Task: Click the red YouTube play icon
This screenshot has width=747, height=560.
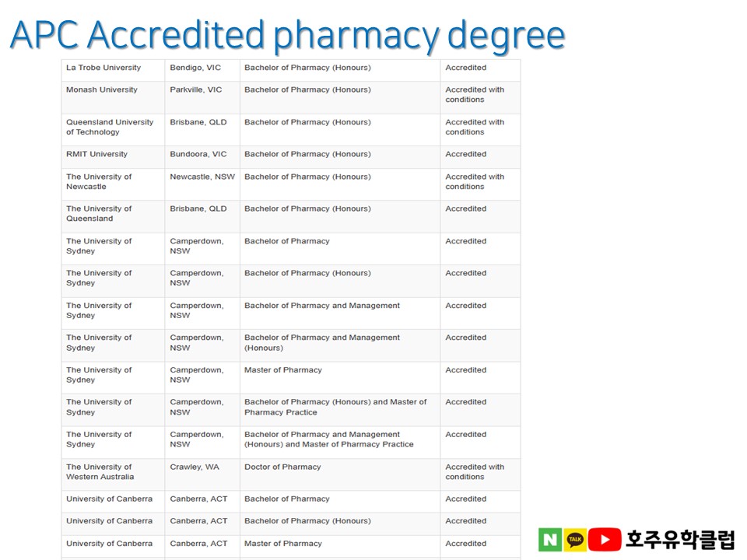Action: [x=605, y=540]
